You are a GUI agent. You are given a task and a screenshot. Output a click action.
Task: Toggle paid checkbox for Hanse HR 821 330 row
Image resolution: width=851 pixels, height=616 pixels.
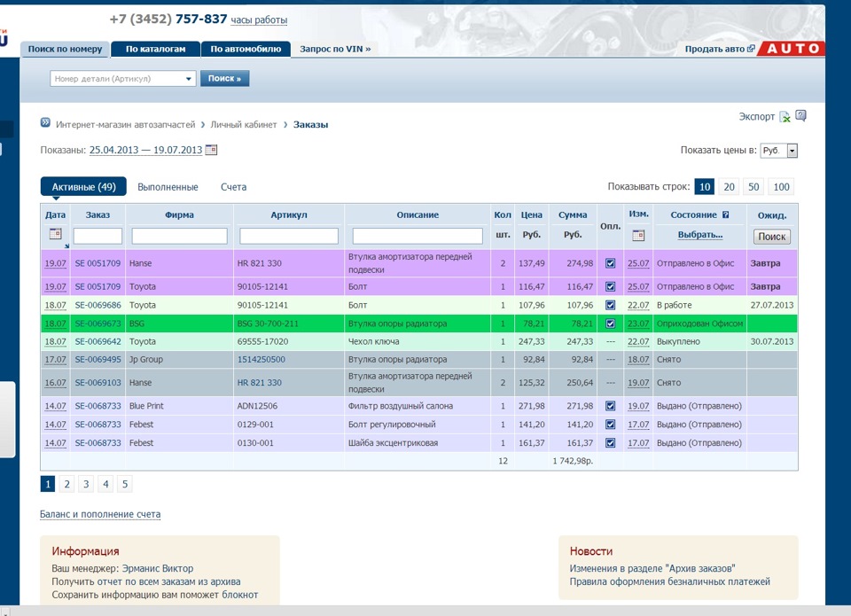click(x=610, y=263)
